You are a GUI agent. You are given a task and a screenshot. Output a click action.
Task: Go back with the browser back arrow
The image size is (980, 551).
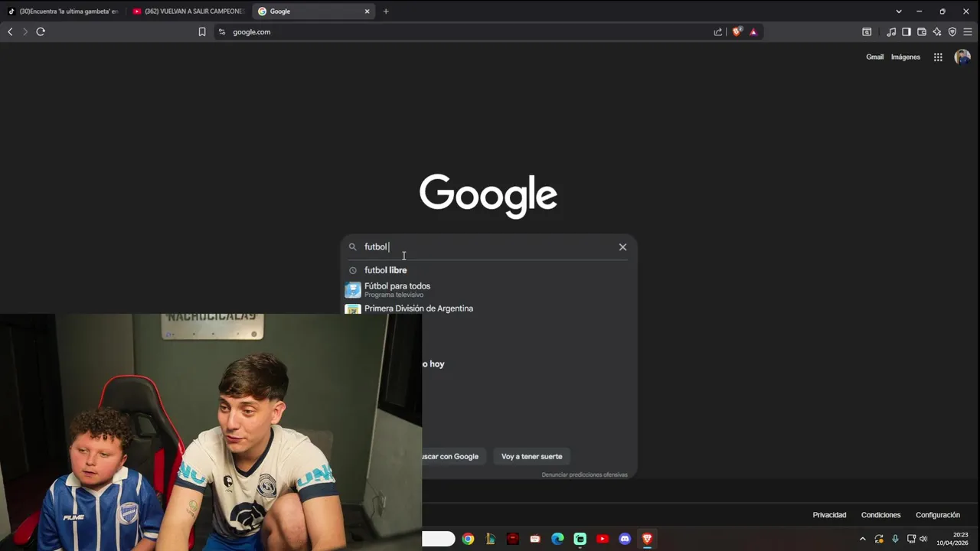point(10,31)
